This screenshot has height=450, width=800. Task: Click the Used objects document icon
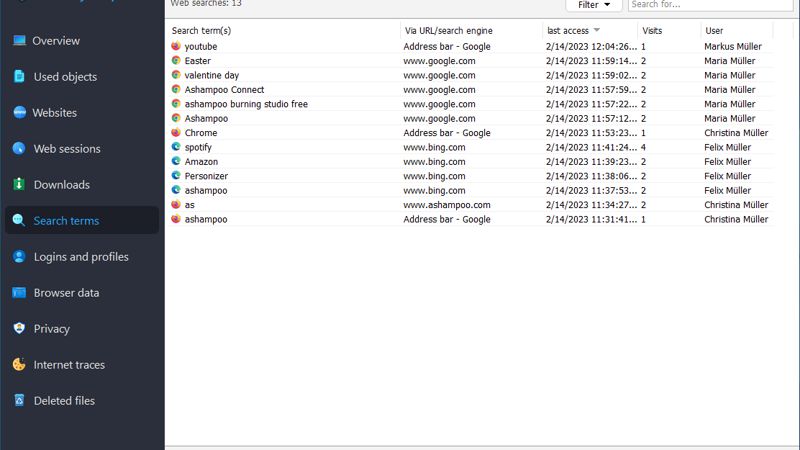click(x=19, y=77)
